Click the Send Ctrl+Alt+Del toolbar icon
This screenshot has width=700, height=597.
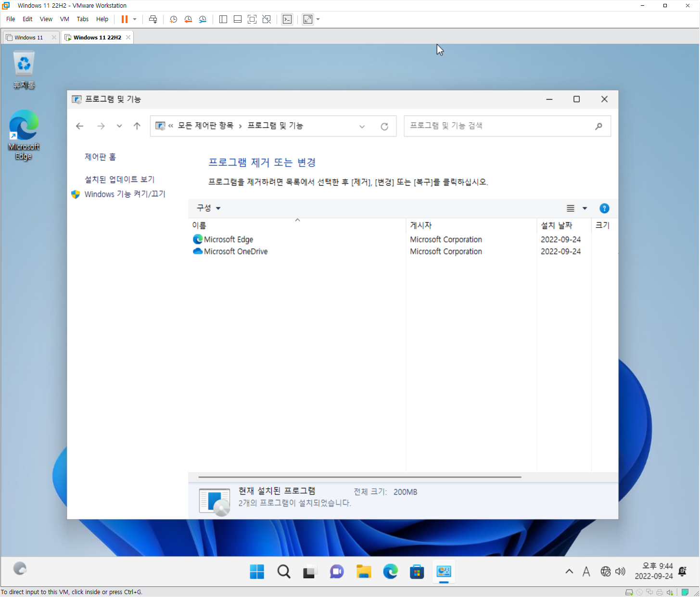[x=153, y=19]
